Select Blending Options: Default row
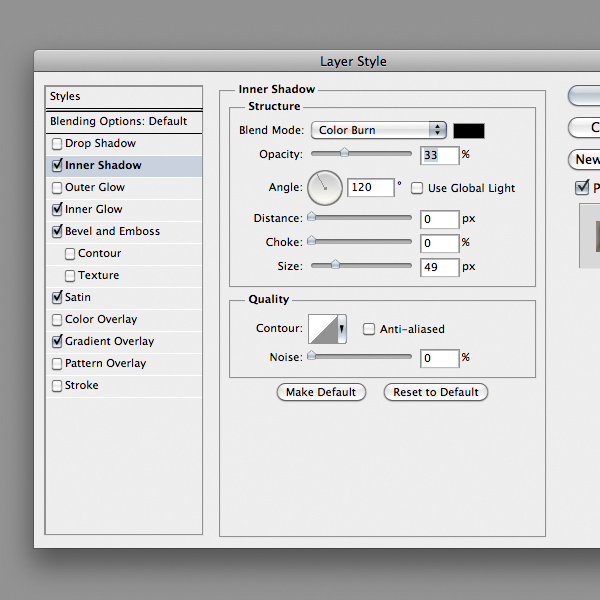The image size is (600, 600). tap(124, 122)
